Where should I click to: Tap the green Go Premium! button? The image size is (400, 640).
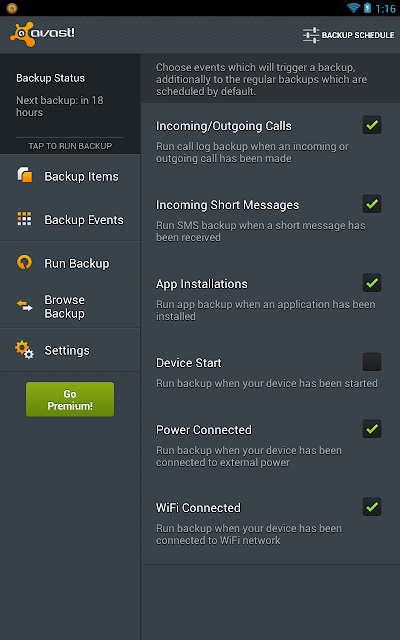70,399
